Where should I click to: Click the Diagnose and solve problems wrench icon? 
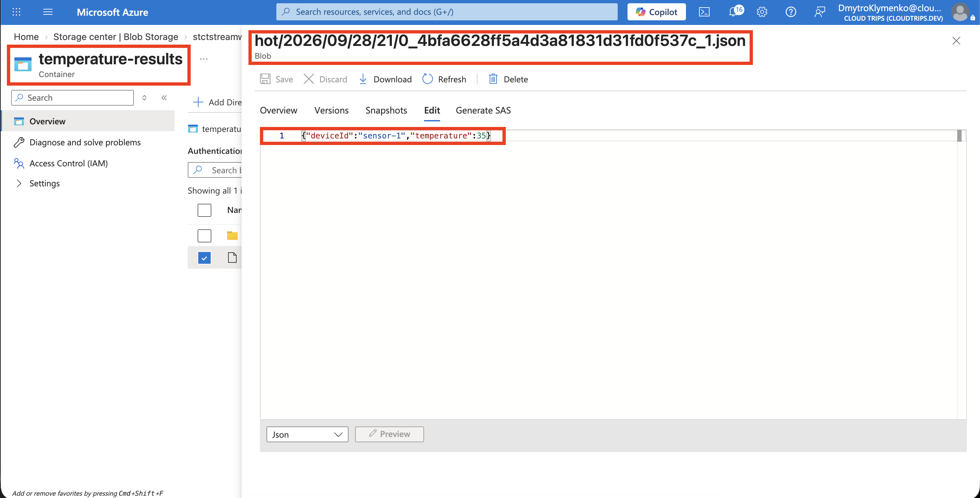(19, 142)
